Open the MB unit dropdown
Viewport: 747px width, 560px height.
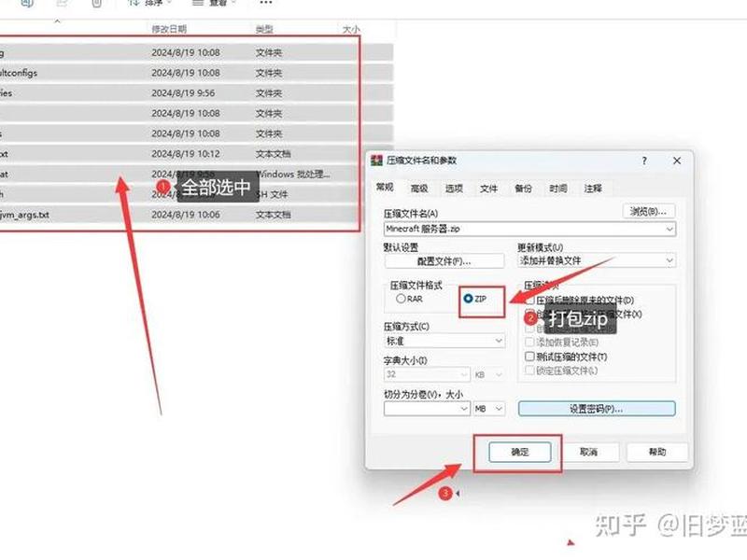[488, 409]
